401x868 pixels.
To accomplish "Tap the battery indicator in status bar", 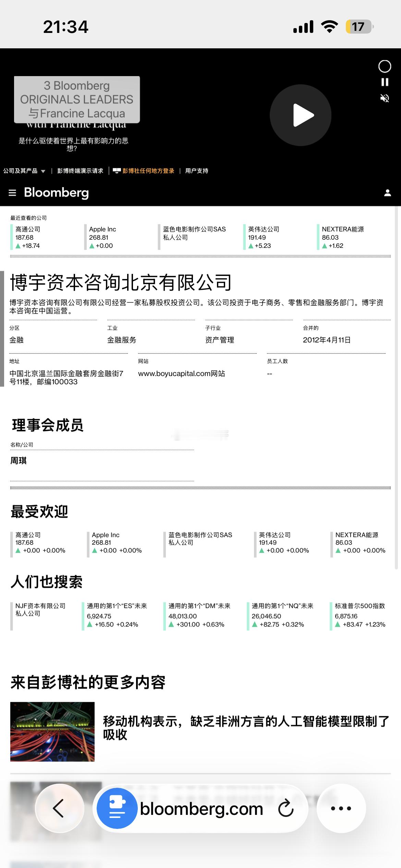I will [360, 27].
